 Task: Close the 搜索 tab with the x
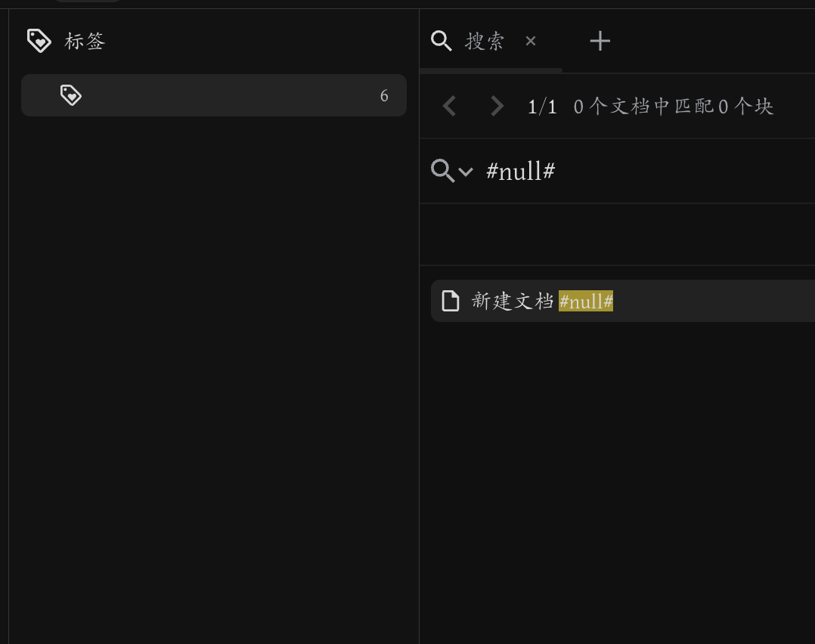(531, 41)
